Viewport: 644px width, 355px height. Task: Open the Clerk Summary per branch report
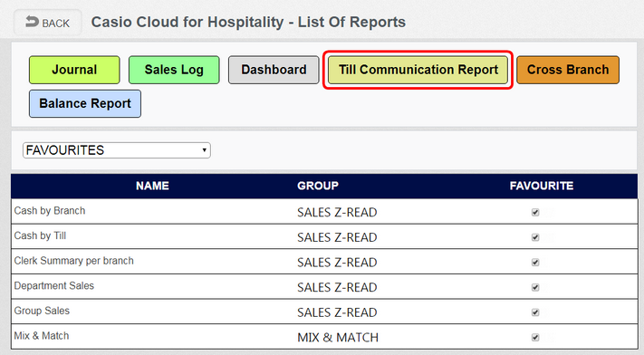(x=74, y=261)
